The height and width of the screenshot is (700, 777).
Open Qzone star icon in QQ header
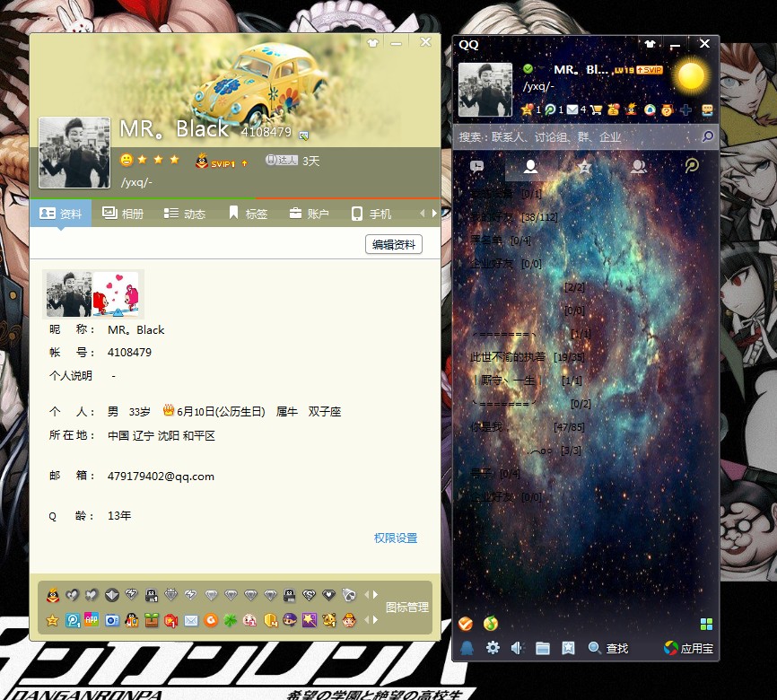click(x=527, y=109)
